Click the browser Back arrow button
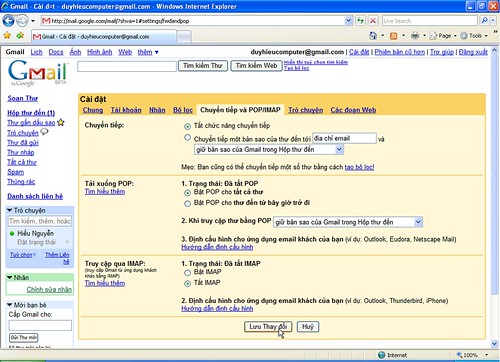The width and height of the screenshot is (500, 362). (8, 21)
